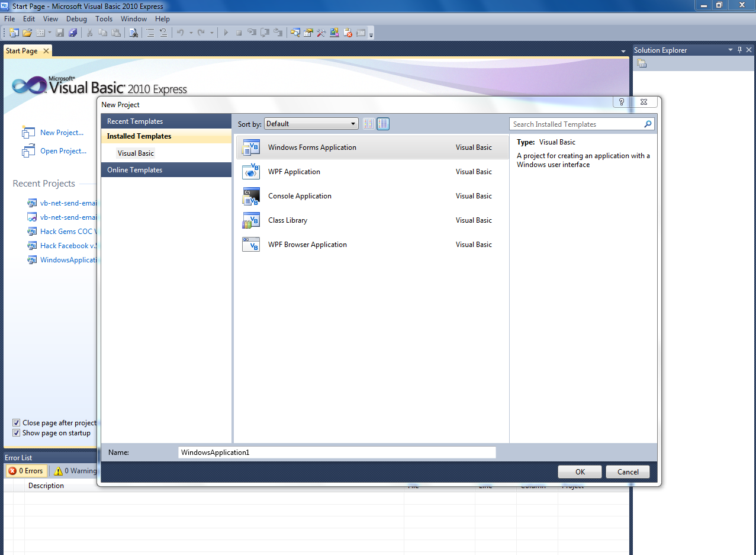Click the Properties Window toolbar icon
This screenshot has height=555, width=756.
(308, 33)
